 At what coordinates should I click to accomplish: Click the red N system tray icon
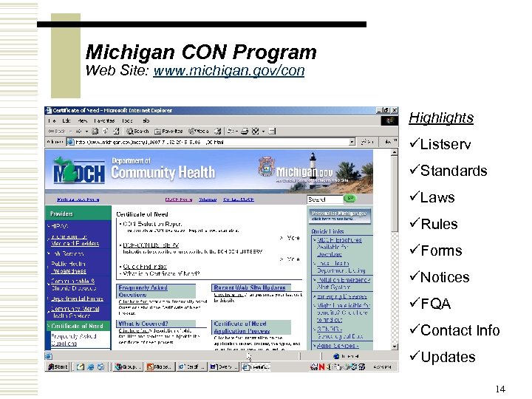[x=321, y=366]
